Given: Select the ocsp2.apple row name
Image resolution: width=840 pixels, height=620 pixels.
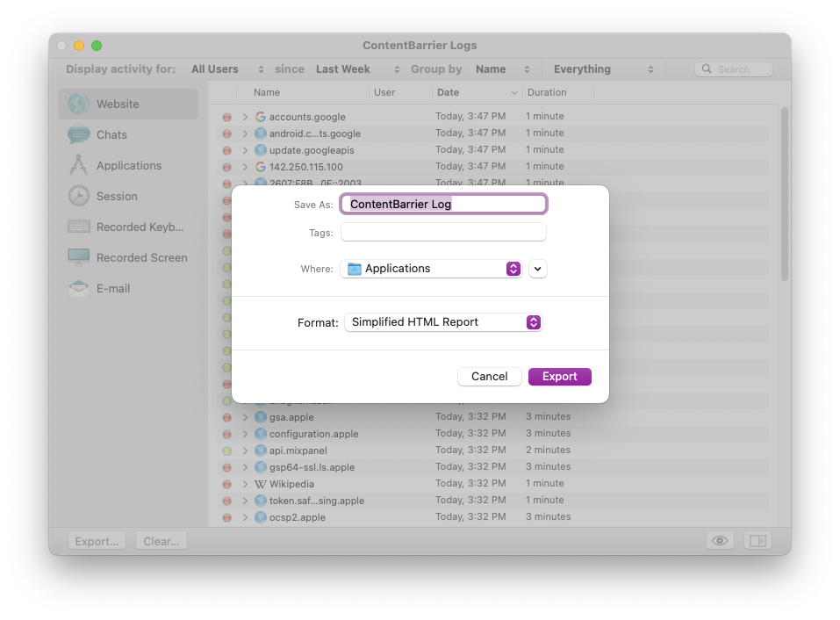Looking at the screenshot, I should coord(298,517).
